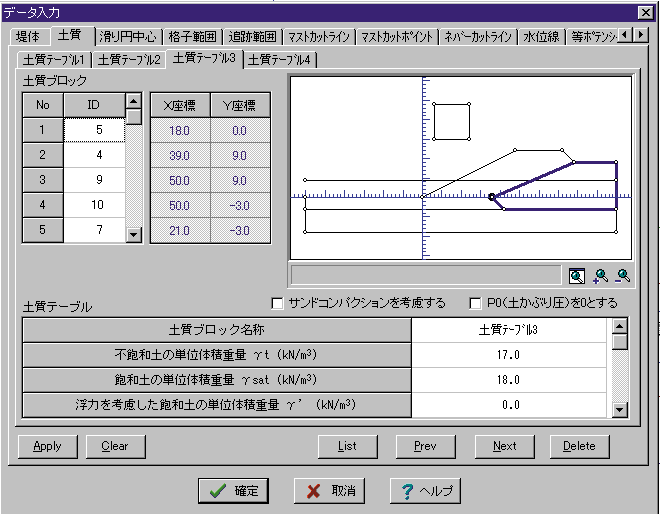
Task: Click the zoom in magnifier icon
Action: tap(600, 276)
